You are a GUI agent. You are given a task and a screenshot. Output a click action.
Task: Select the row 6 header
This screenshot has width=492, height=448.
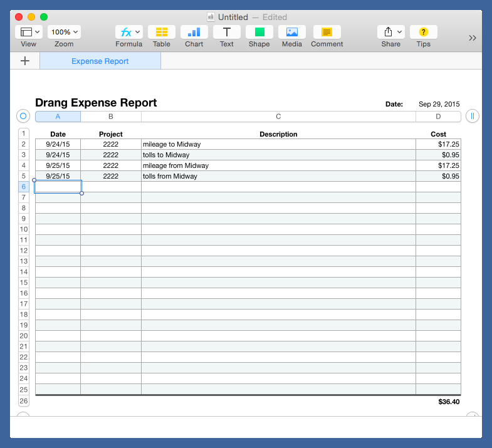(24, 187)
